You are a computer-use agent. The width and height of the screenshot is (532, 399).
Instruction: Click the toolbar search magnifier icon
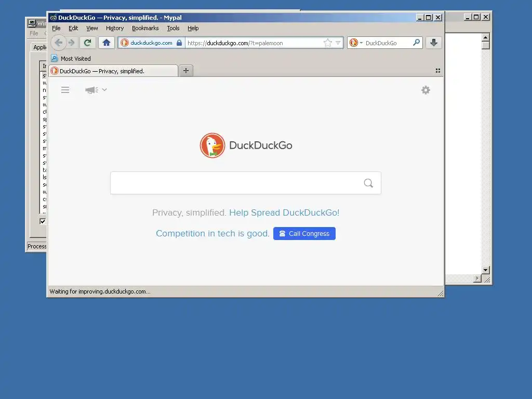click(x=416, y=43)
